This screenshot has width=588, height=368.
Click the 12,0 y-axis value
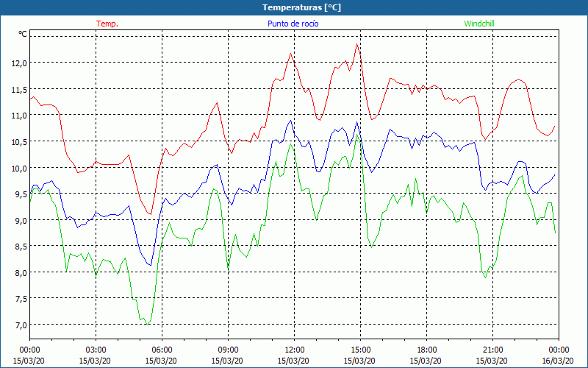click(x=20, y=63)
